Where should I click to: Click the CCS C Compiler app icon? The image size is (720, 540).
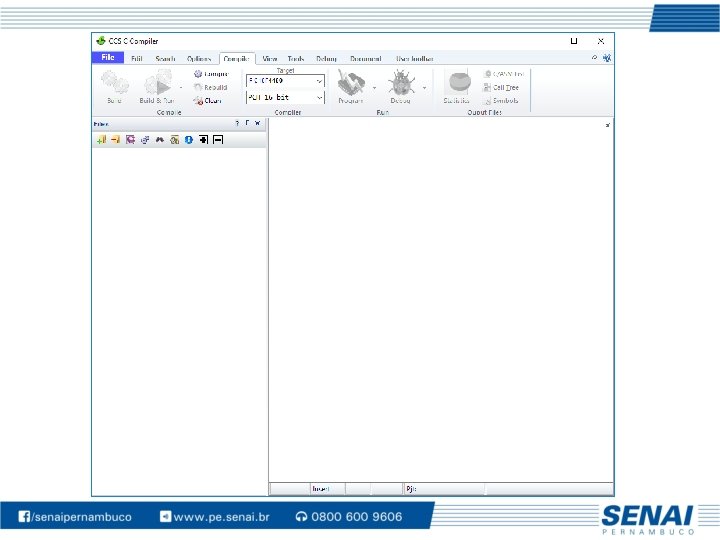(x=101, y=41)
